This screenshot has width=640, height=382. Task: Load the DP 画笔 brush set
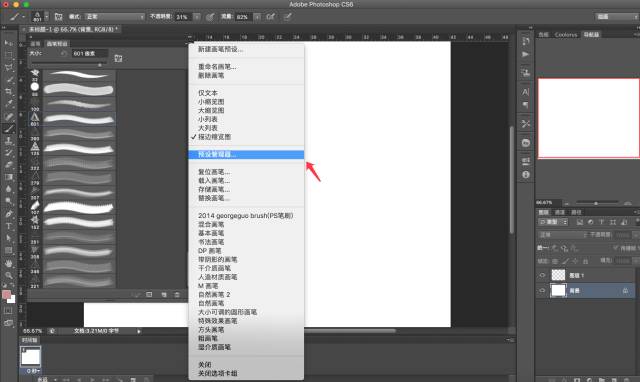point(209,251)
